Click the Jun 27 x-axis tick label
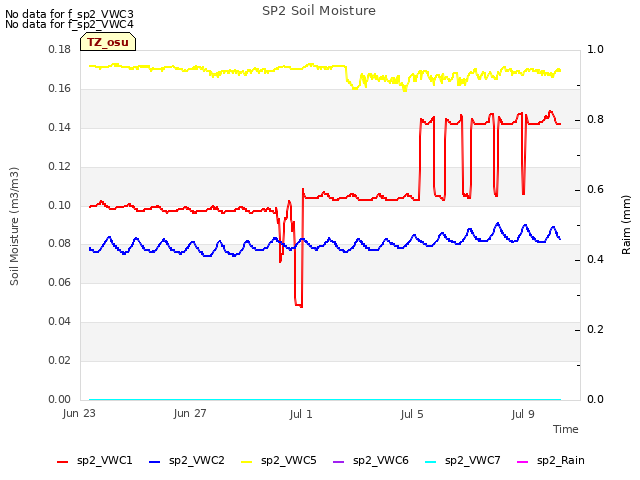640x480 pixels. click(190, 414)
